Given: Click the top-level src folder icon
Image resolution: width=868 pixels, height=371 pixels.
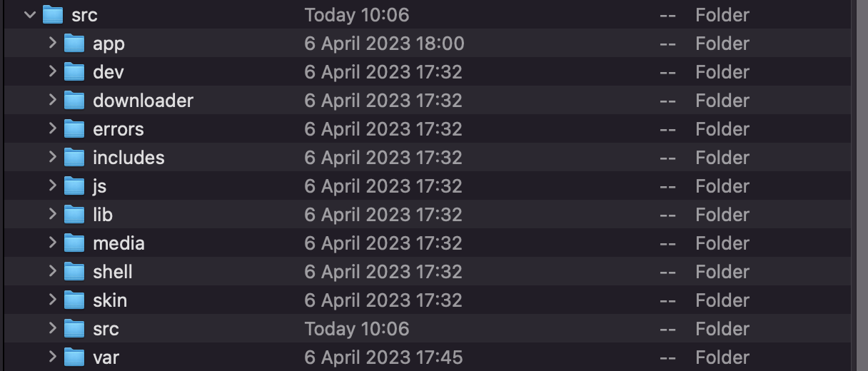Looking at the screenshot, I should pos(54,15).
